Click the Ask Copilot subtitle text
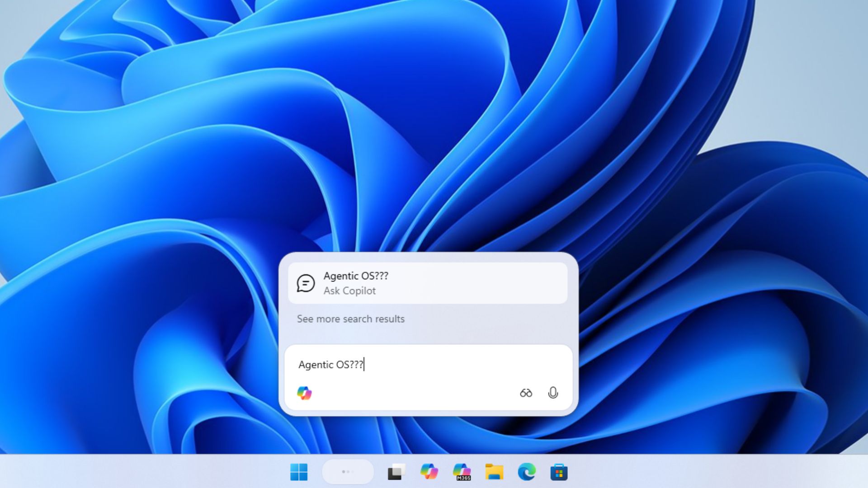 click(x=349, y=291)
